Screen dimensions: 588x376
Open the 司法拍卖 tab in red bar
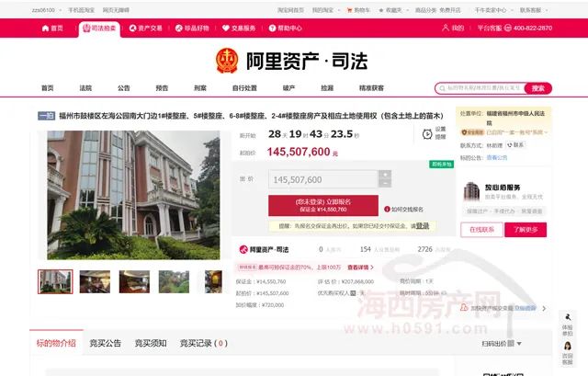pyautogui.click(x=99, y=28)
